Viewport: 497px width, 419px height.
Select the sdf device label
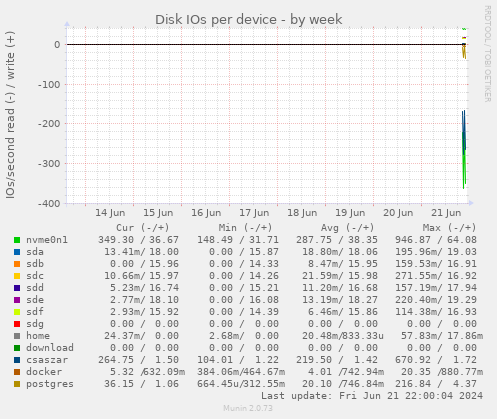35,312
